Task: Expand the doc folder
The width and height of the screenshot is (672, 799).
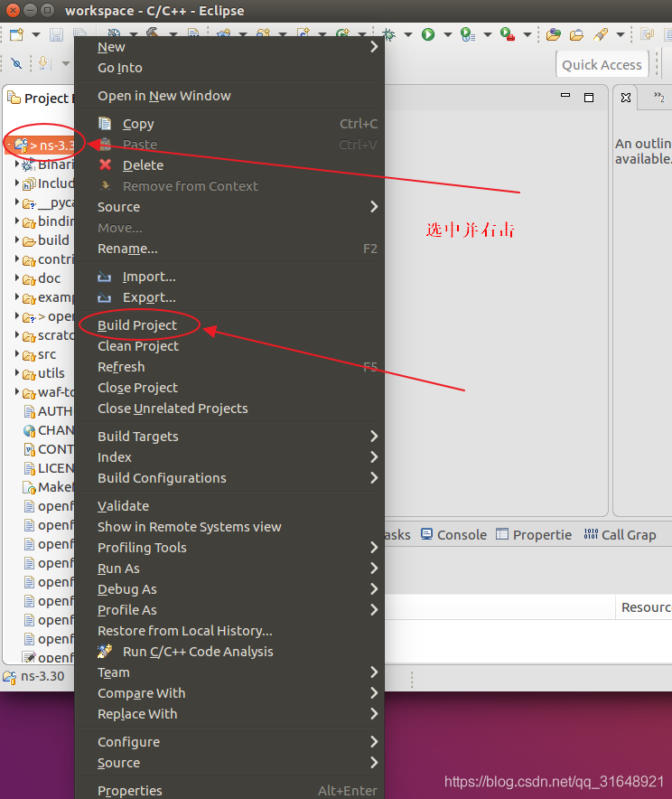Action: pos(17,277)
